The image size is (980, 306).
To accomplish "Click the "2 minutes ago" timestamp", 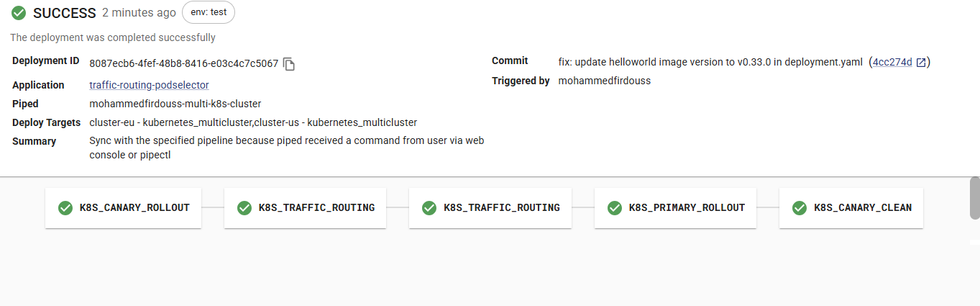I will 139,13.
